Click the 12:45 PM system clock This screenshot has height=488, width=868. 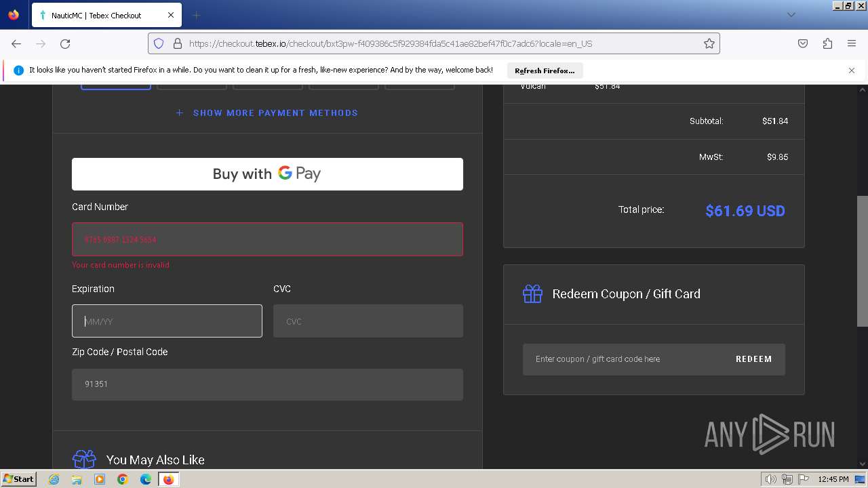pyautogui.click(x=833, y=479)
